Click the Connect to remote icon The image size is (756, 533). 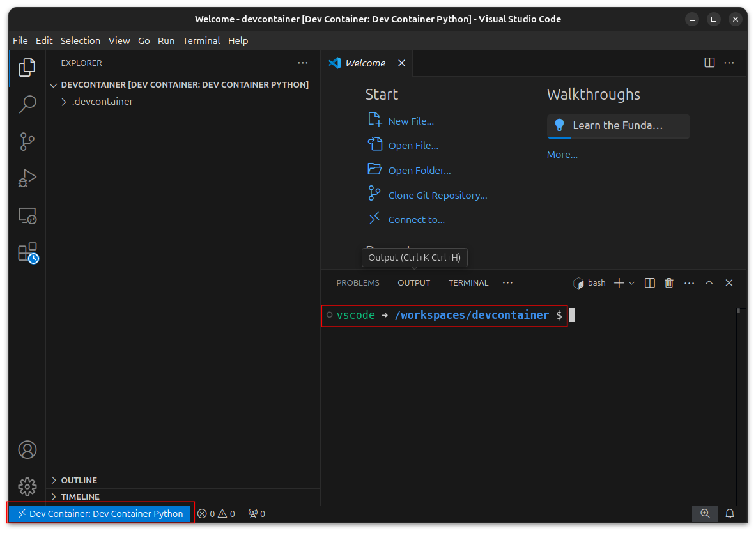[x=374, y=218]
